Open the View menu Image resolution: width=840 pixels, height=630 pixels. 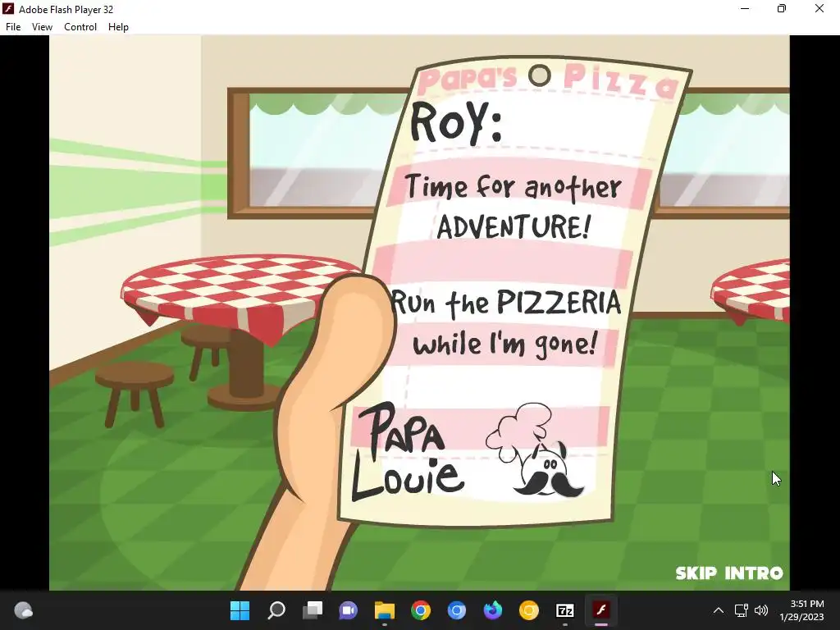click(x=42, y=27)
